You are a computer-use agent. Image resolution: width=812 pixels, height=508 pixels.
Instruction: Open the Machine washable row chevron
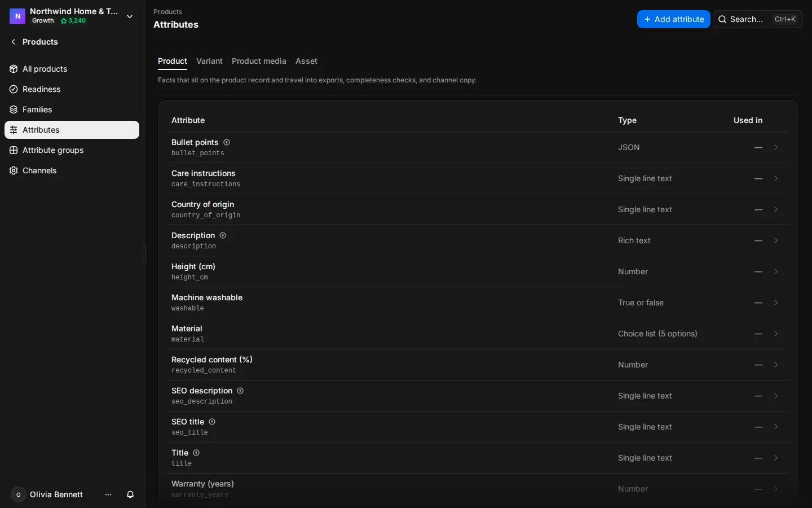click(x=776, y=303)
